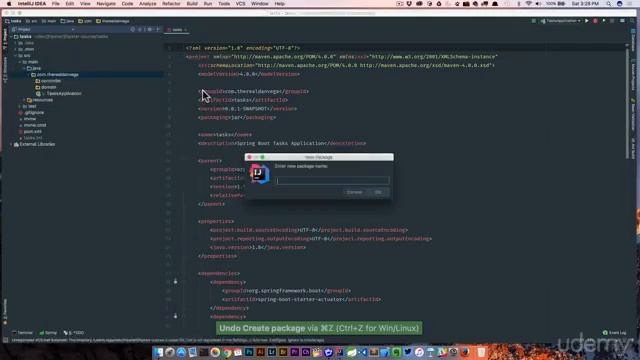Select .gitignore file in project tree
This screenshot has height=360, width=640.
(31, 113)
